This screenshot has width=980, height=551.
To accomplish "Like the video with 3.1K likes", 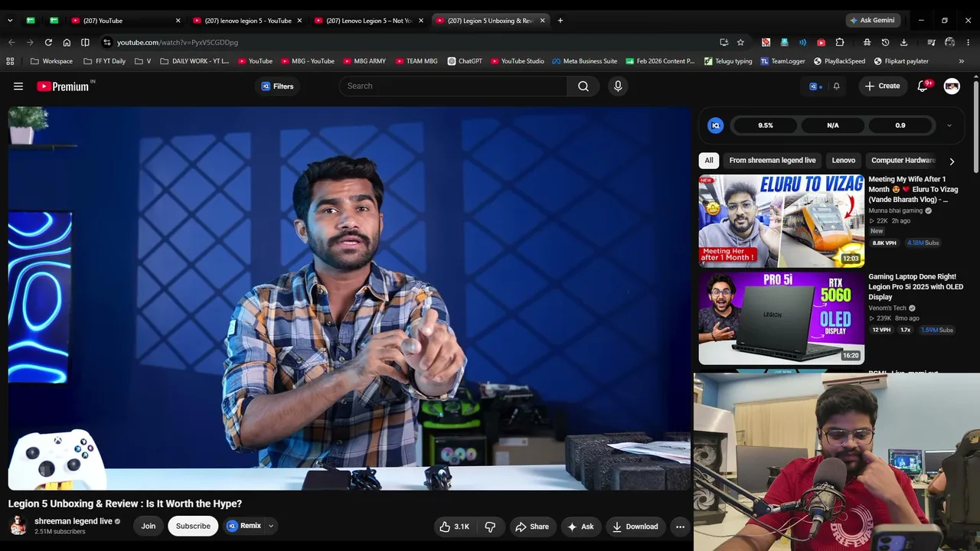I will tap(454, 527).
